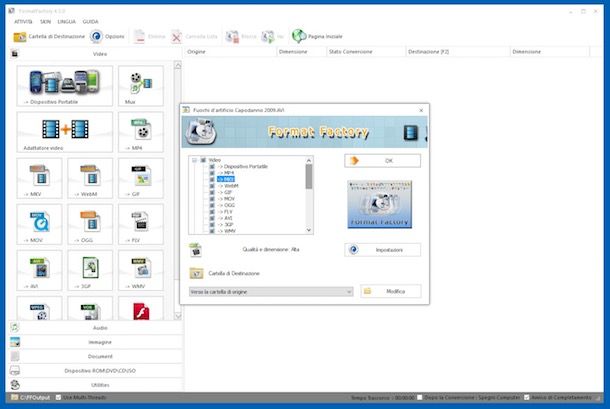Click the Vai start toolbar button
The width and height of the screenshot is (610, 409).
pyautogui.click(x=273, y=37)
